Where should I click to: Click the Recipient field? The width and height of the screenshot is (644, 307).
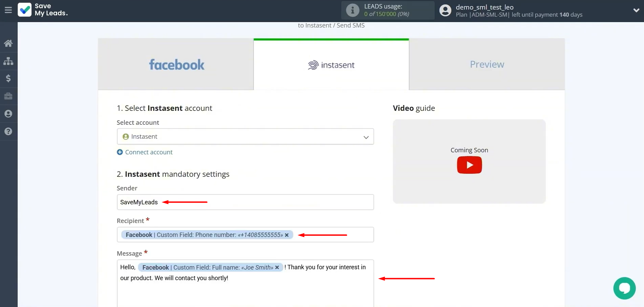click(x=245, y=235)
